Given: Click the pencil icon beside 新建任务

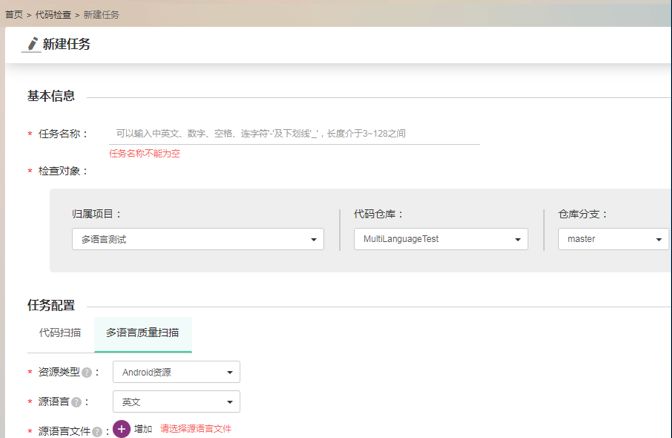Looking at the screenshot, I should 32,44.
